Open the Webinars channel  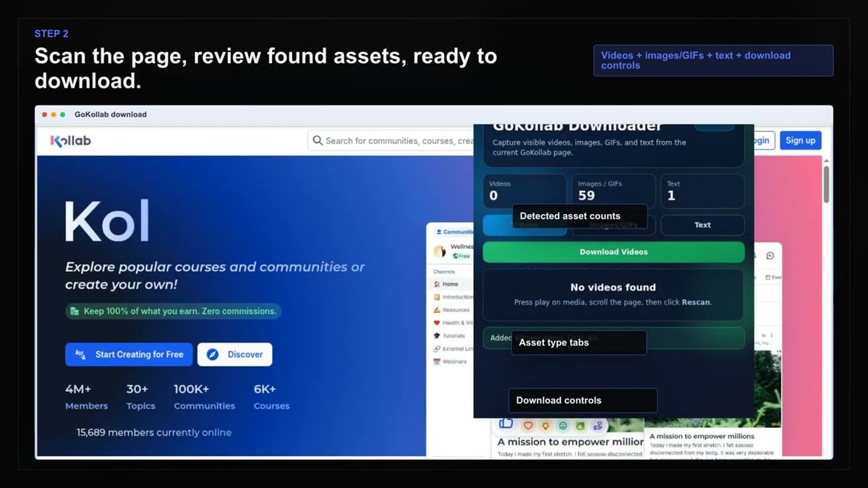tap(451, 361)
